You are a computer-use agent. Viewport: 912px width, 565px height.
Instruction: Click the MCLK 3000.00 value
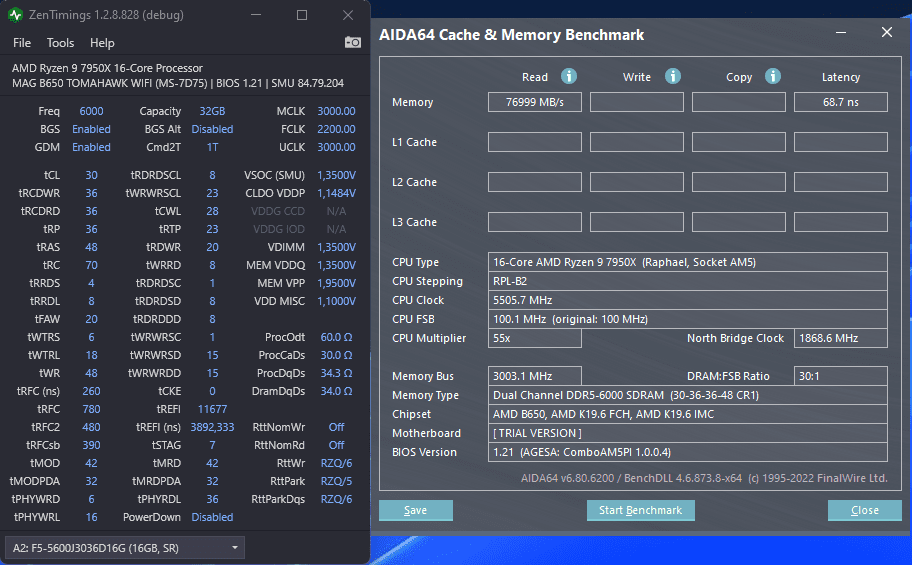[336, 111]
